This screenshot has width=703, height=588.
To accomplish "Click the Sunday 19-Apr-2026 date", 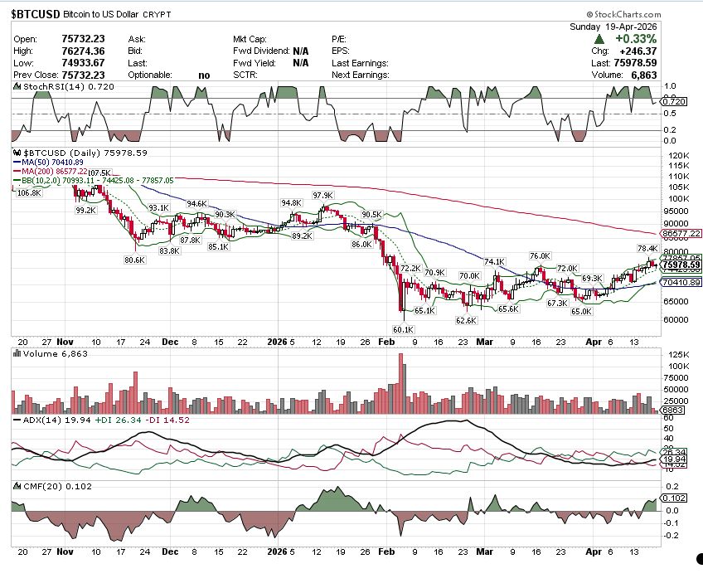I will (613, 27).
